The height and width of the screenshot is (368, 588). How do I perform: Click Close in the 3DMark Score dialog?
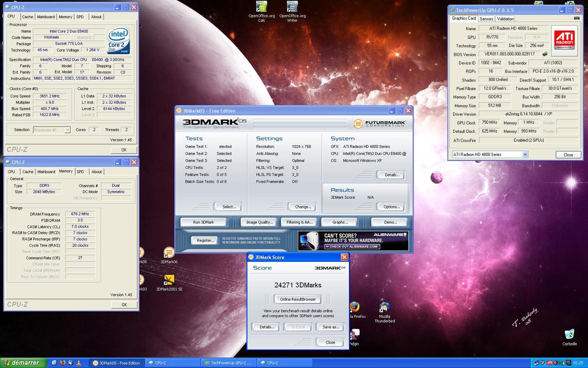coord(330,342)
